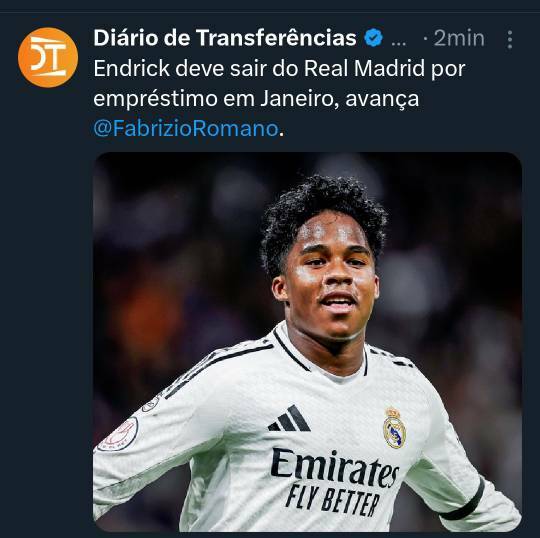Click the black armband on the sleeve
This screenshot has height=538, width=540.
click(463, 499)
